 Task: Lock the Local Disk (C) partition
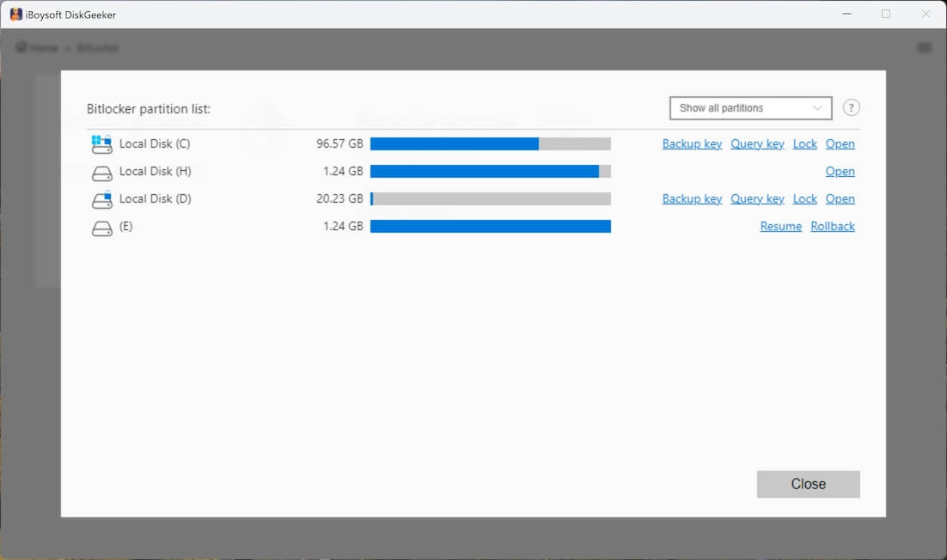click(x=804, y=143)
